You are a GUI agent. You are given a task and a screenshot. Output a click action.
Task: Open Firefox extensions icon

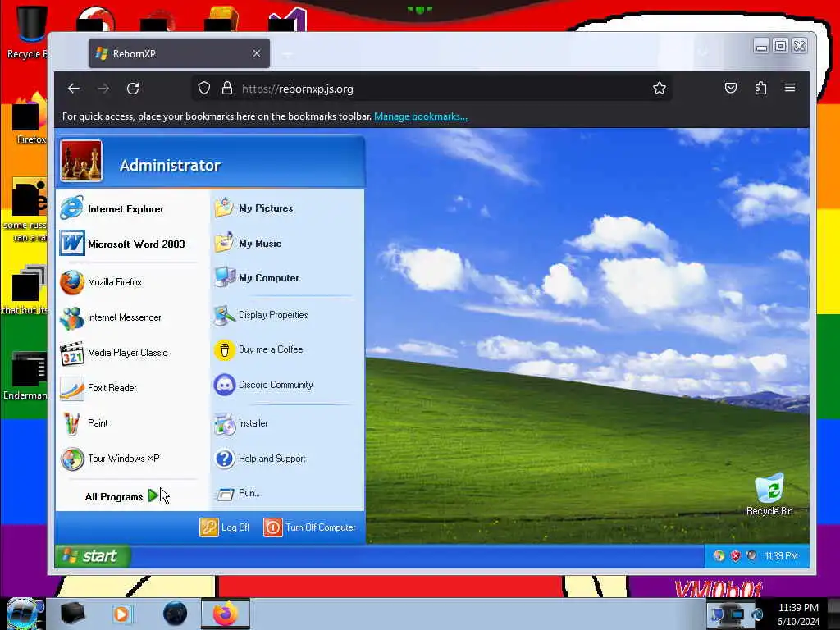click(760, 88)
